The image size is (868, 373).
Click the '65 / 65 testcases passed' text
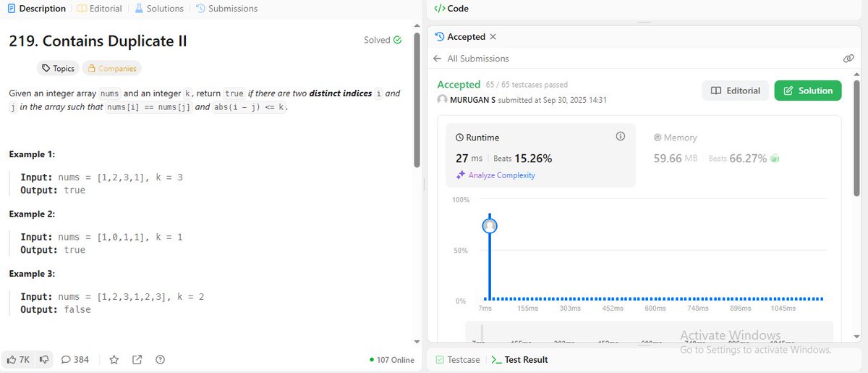click(527, 85)
